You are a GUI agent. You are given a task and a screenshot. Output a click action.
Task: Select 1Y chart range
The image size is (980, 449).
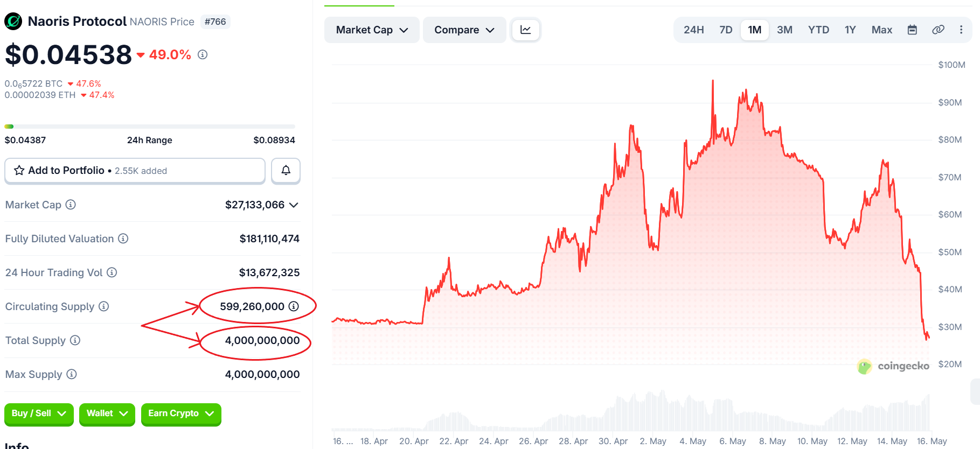[850, 30]
